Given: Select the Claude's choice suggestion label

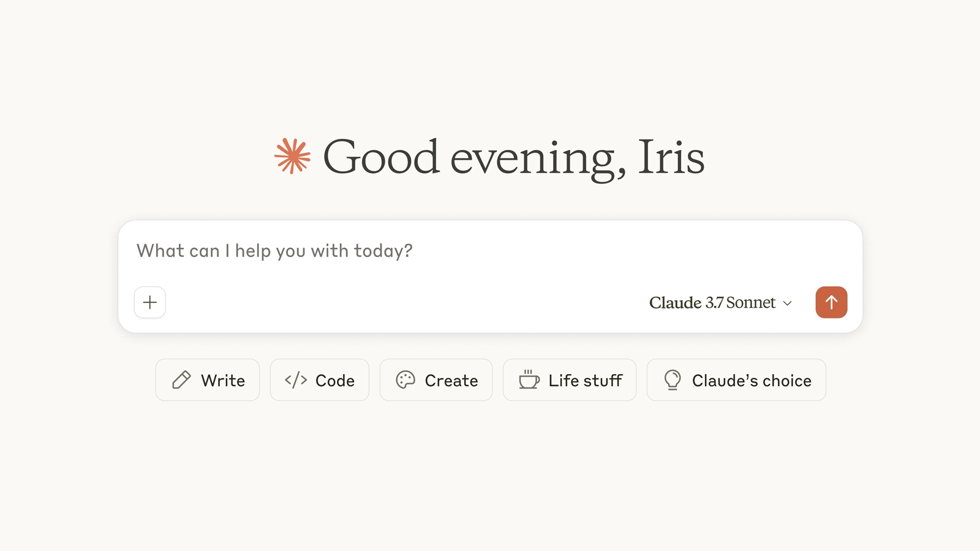Looking at the screenshot, I should point(752,381).
